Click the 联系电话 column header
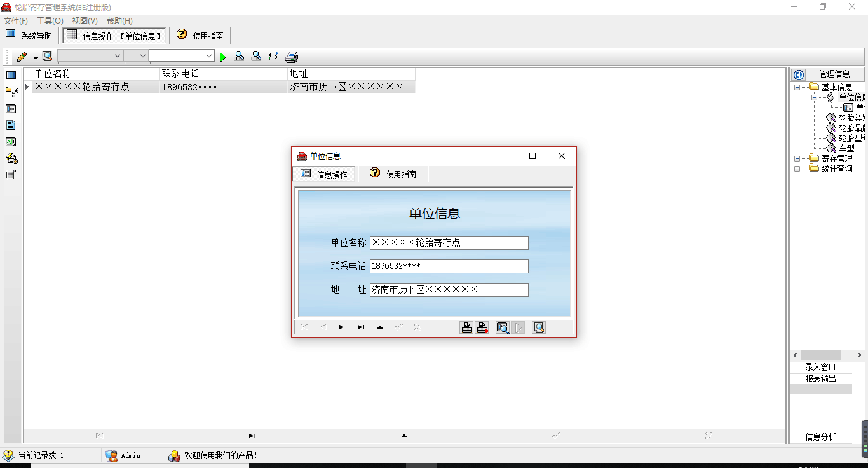The image size is (868, 468). click(224, 74)
